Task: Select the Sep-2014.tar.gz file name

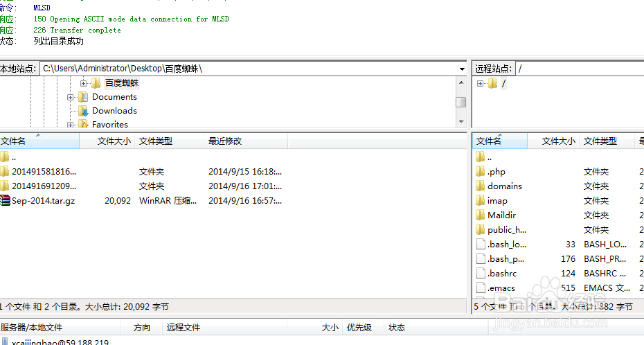Action: pos(44,201)
